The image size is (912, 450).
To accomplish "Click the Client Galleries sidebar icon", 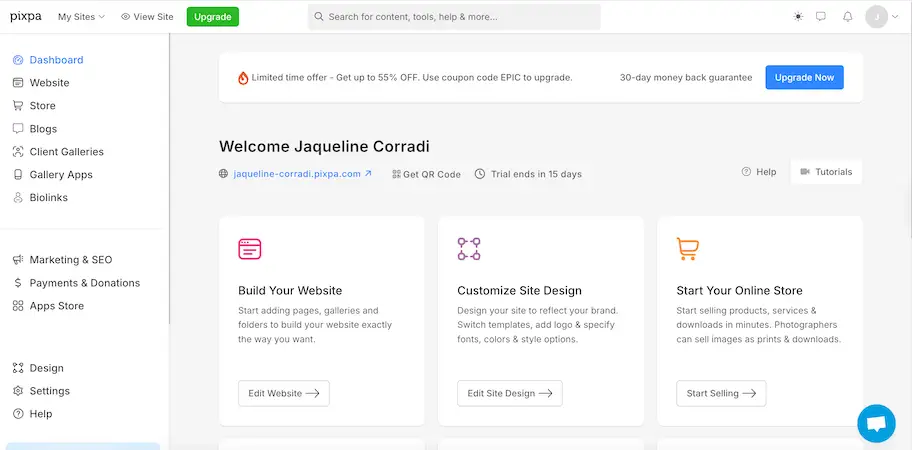I will (18, 152).
